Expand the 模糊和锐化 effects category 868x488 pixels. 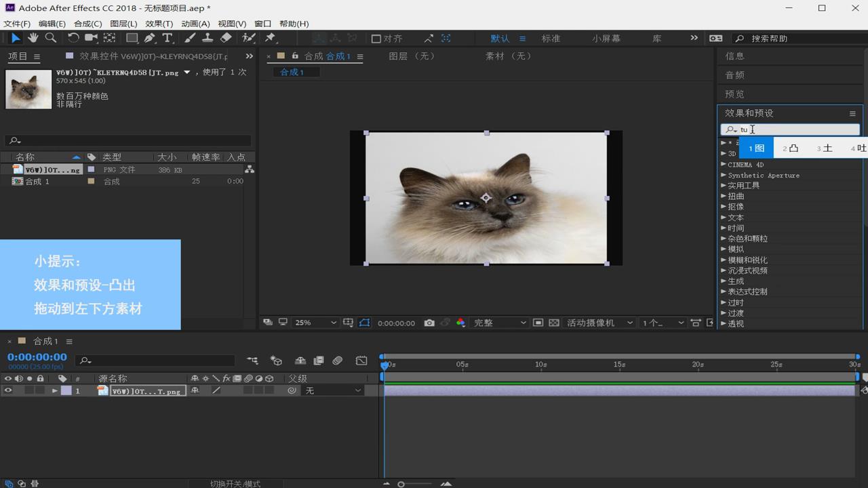click(724, 260)
